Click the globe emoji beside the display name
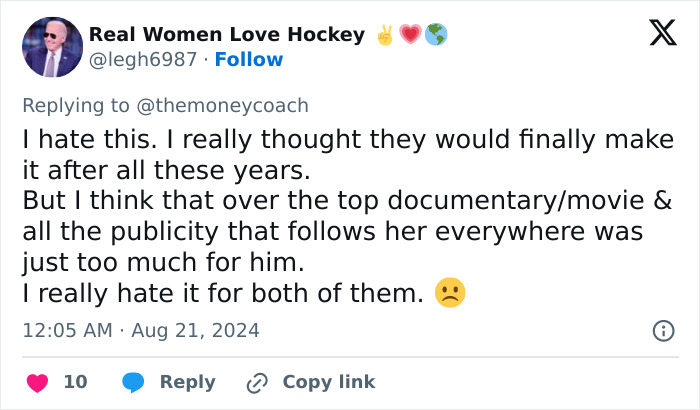700x410 pixels. tap(436, 35)
